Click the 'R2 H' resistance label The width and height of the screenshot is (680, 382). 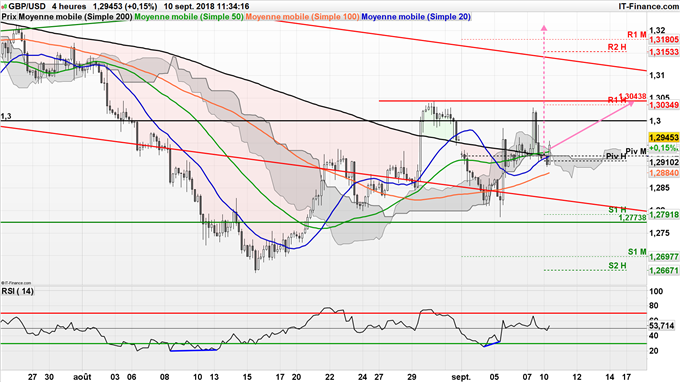[617, 47]
